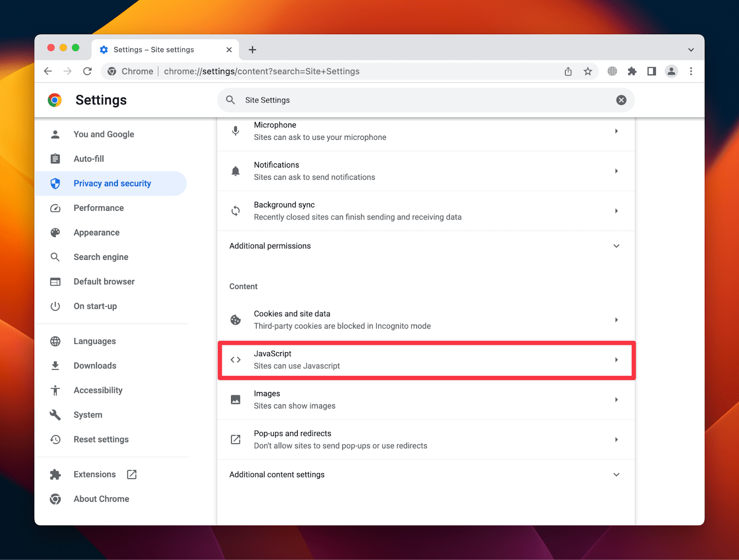
Task: Click the pop-ups and redirects icon
Action: (236, 440)
